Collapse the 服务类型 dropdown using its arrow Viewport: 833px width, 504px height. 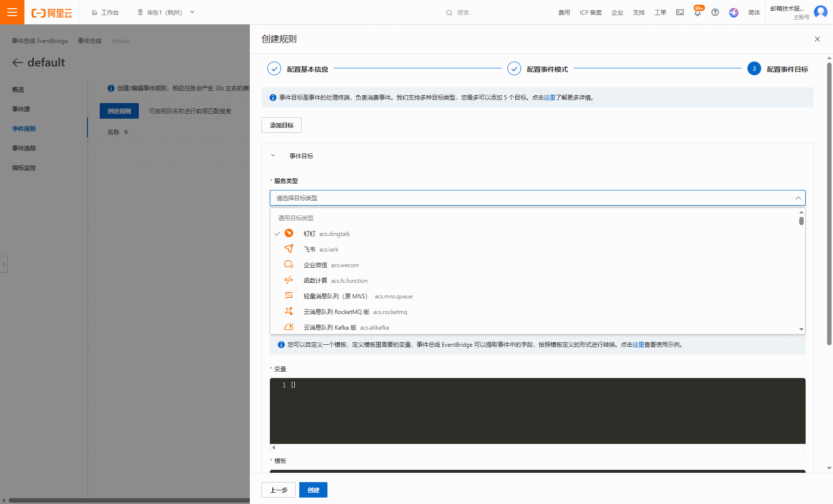coord(798,198)
